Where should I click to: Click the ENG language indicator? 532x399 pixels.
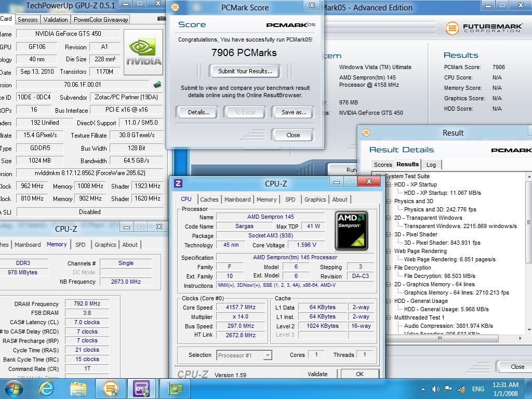click(x=478, y=389)
